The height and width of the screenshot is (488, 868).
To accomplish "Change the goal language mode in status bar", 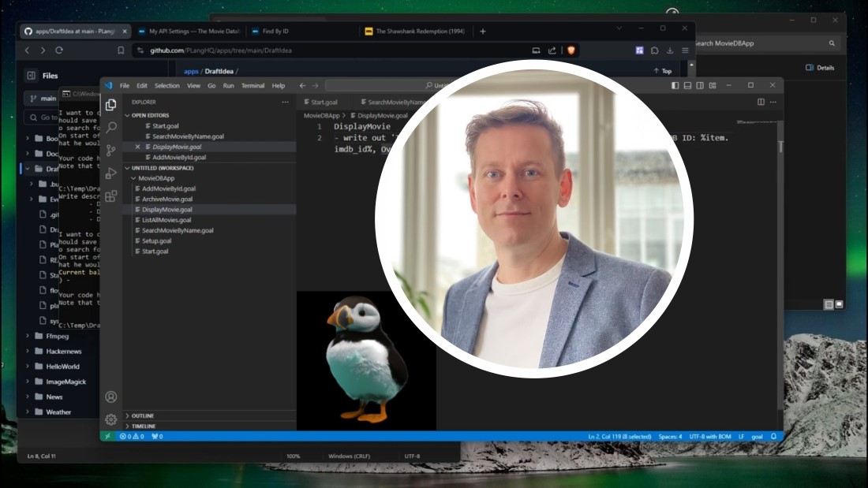I will (x=757, y=437).
